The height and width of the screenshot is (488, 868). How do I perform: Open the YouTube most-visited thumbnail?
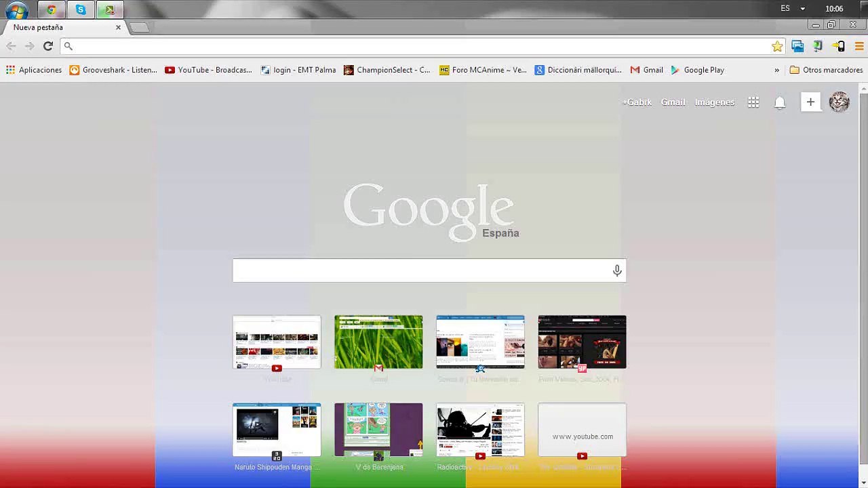click(277, 342)
